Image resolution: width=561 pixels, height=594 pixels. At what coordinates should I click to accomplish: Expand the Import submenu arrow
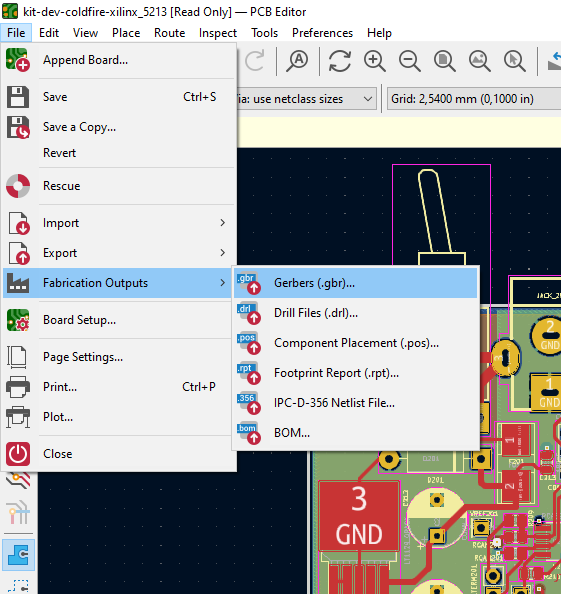click(x=223, y=223)
